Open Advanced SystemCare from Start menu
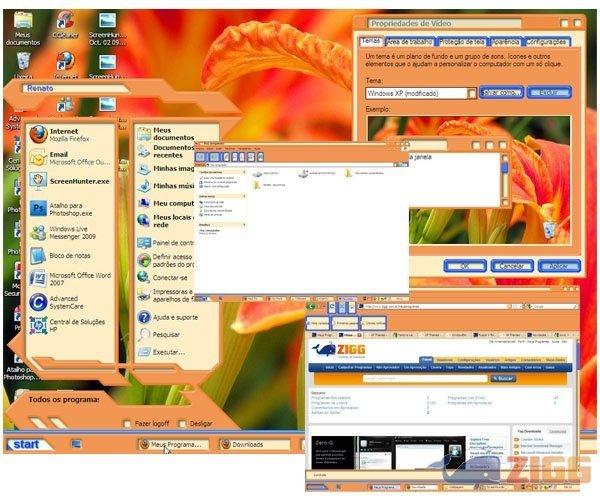Viewport: 600px width, 500px height. coord(70,302)
